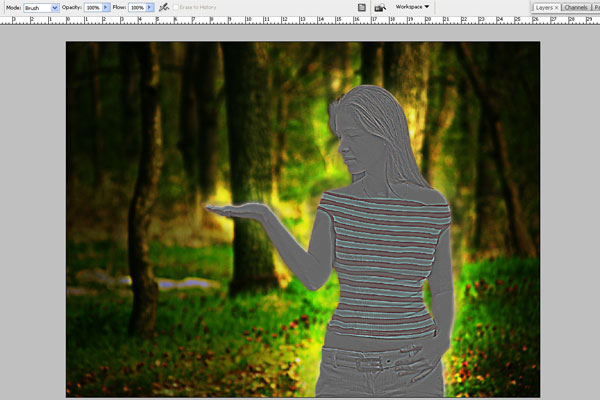Open the Opacity slider arrow
The image size is (600, 400).
click(x=106, y=7)
